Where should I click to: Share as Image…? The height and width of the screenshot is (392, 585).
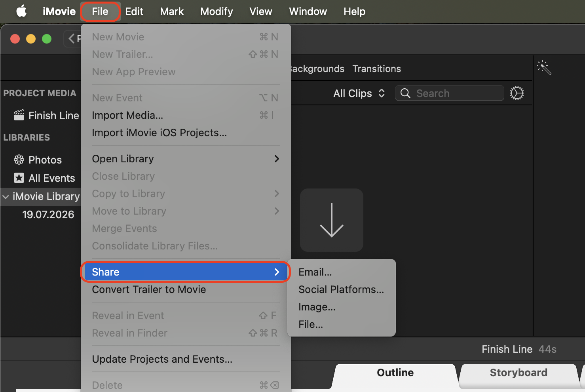point(342,307)
